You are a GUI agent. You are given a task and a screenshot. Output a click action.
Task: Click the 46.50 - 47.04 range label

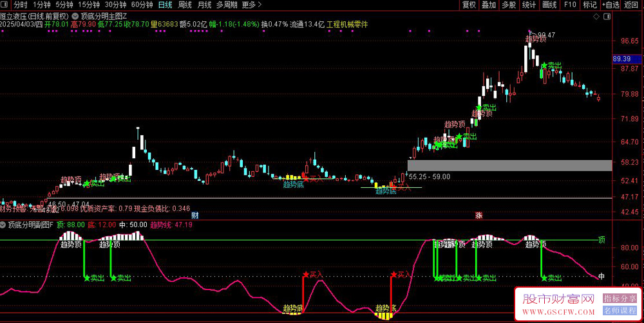click(x=68, y=203)
